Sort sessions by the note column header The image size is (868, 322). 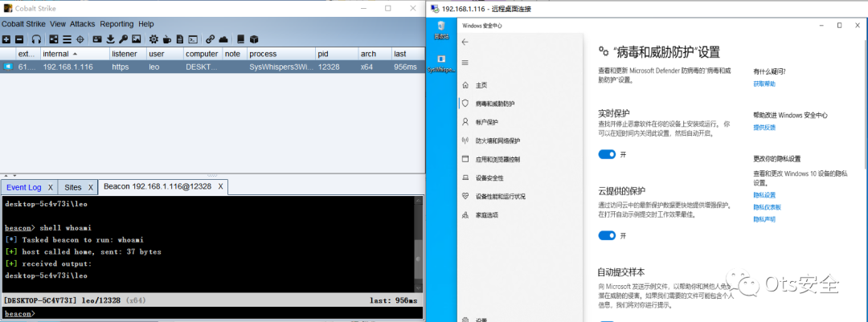(235, 54)
